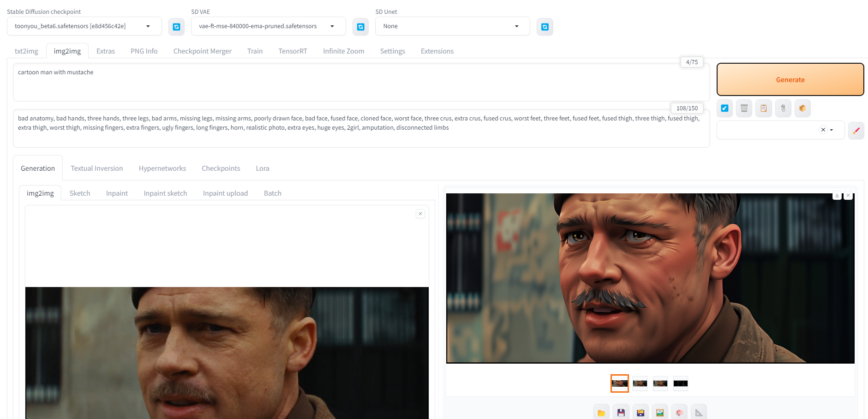Save the generated image with floppy icon
Image resolution: width=868 pixels, height=419 pixels.
tap(621, 412)
